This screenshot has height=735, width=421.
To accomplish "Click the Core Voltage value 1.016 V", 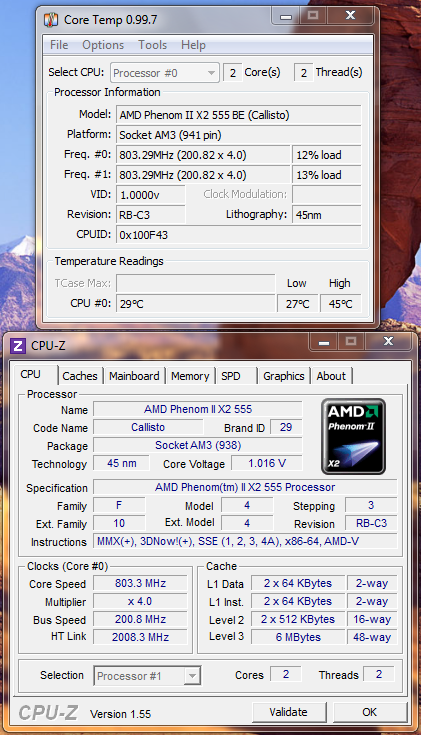I will coord(267,463).
